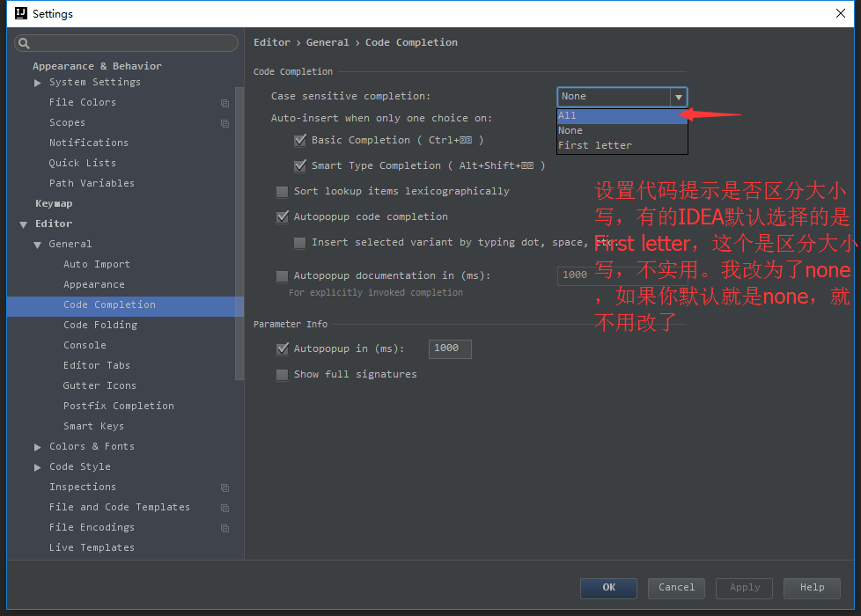
Task: Click the project icon next to Inspections
Action: 224,487
